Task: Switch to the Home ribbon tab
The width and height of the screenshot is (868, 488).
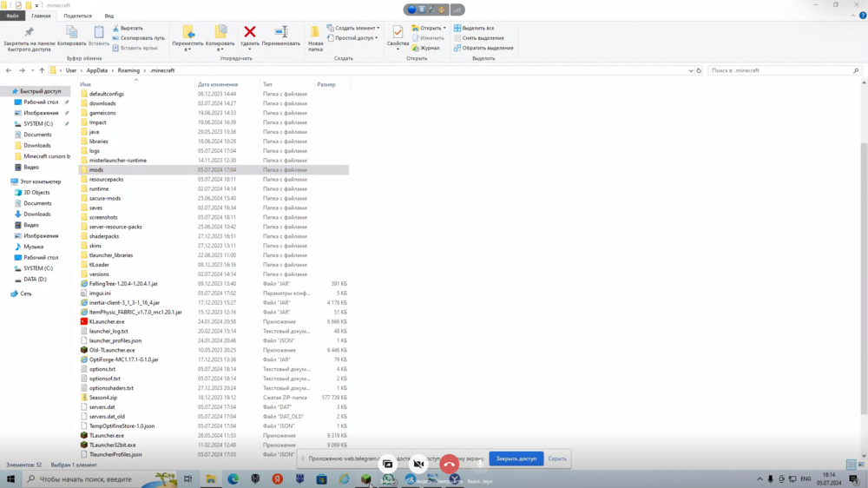Action: (x=41, y=16)
